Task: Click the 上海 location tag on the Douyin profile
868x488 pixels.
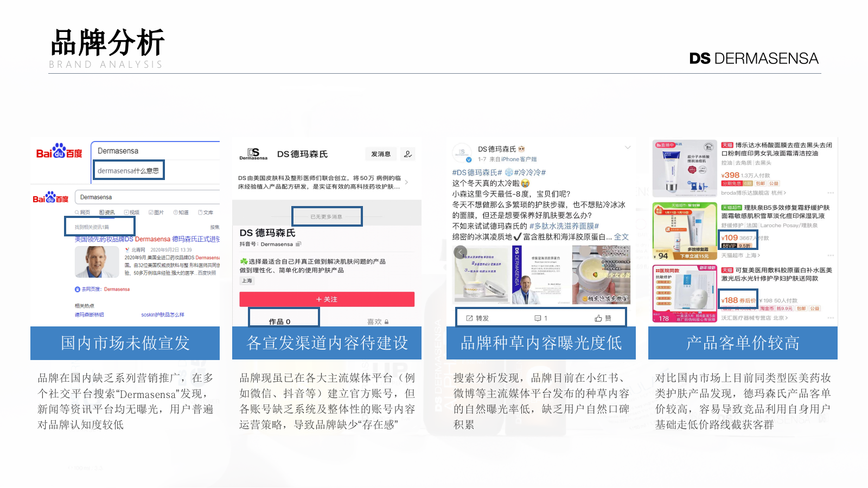Action: (x=247, y=281)
